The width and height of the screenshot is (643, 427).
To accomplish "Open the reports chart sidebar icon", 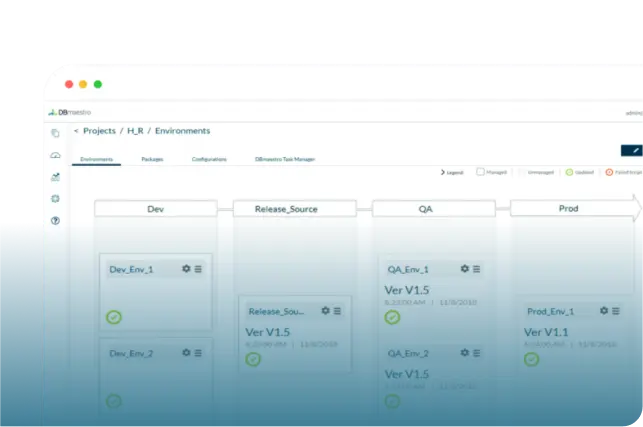I will [x=55, y=177].
